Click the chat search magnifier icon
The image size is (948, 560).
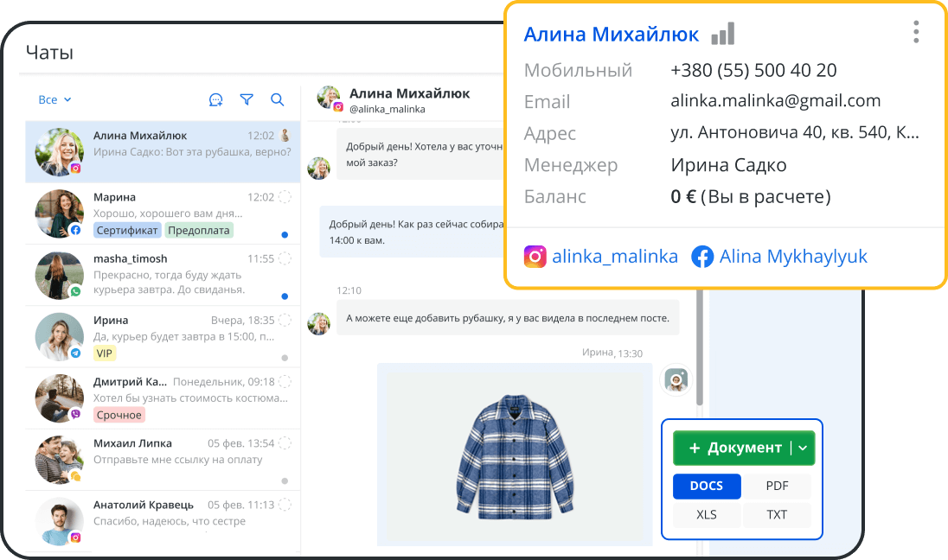click(277, 99)
